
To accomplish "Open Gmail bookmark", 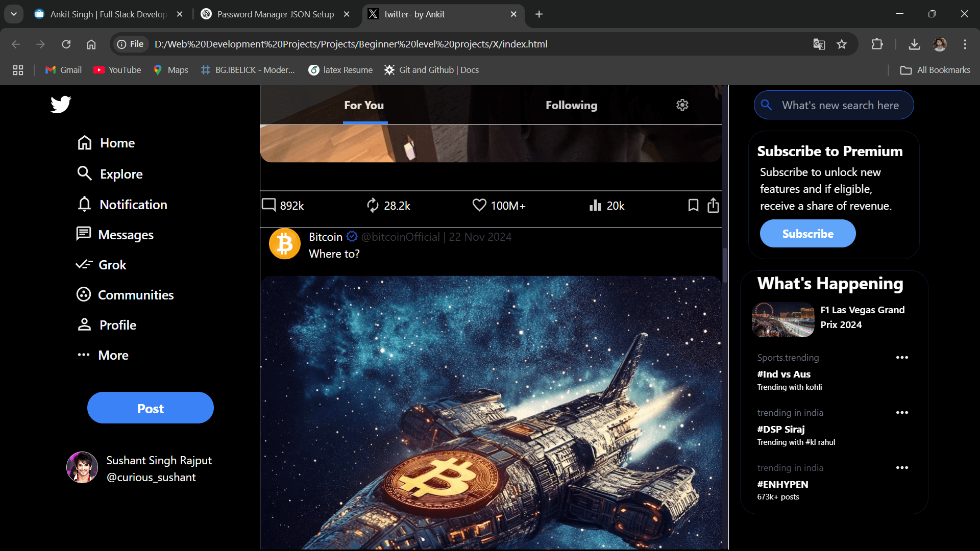I will click(64, 70).
